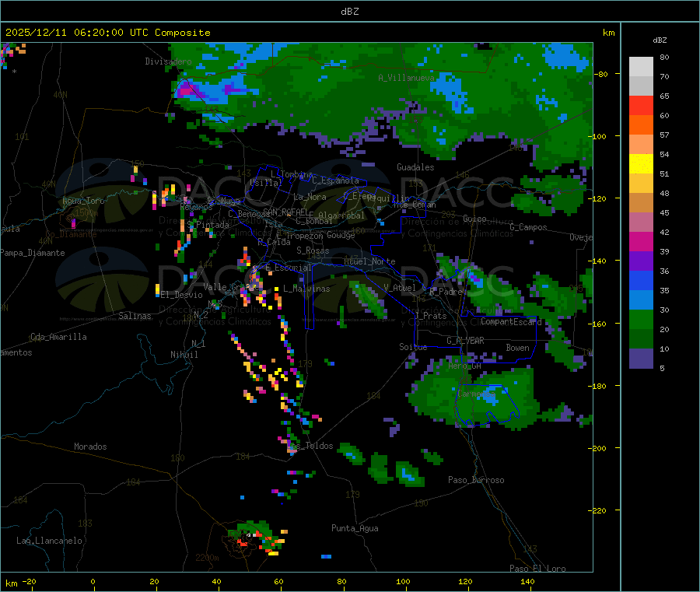Click the 'El_Desvio' map label

[x=182, y=295]
